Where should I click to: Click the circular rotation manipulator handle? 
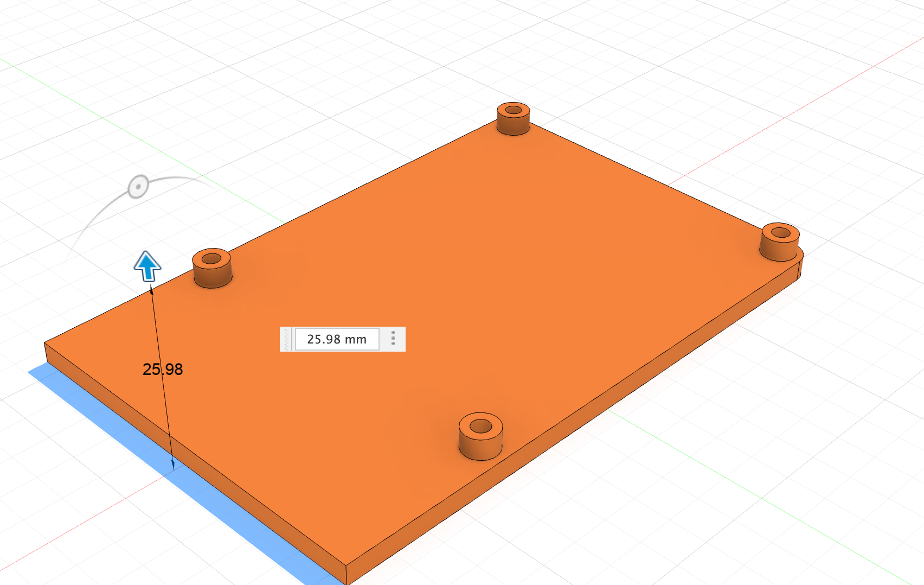click(x=138, y=187)
